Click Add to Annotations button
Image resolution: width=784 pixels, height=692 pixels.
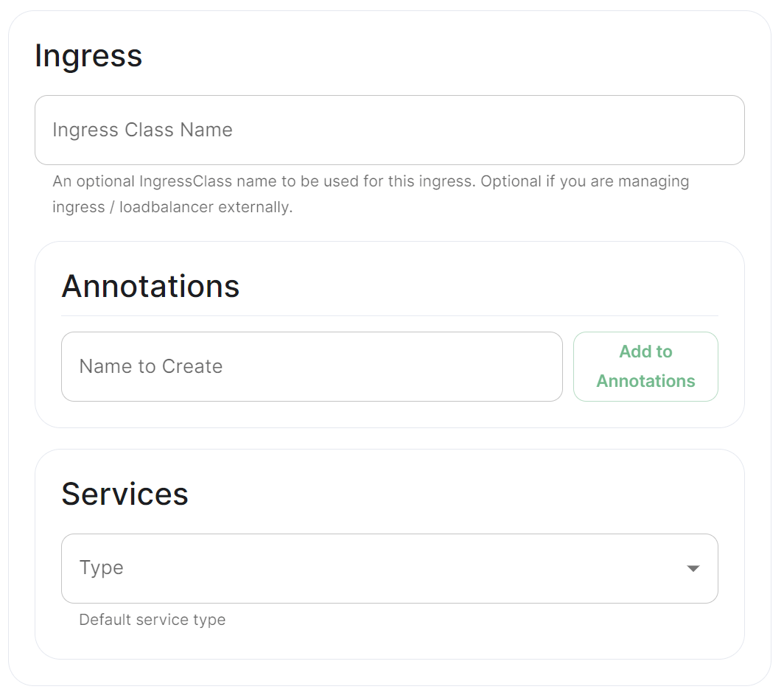pyautogui.click(x=645, y=366)
